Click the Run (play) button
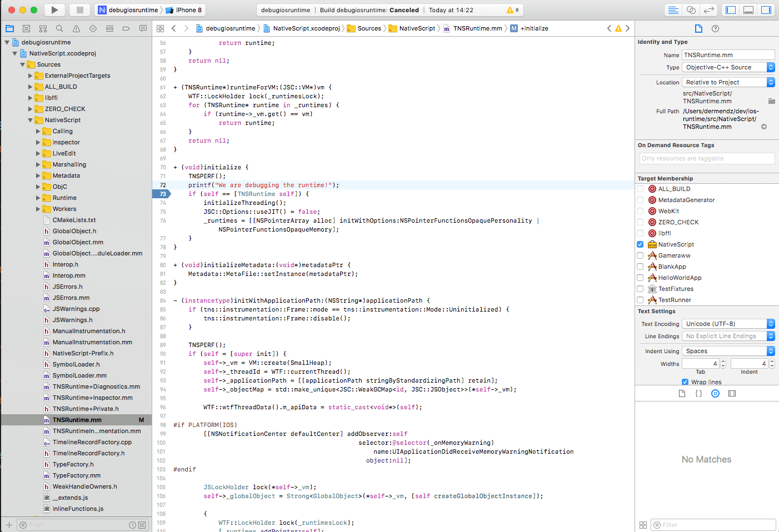Screen dimensions: 779x532 click(54, 10)
